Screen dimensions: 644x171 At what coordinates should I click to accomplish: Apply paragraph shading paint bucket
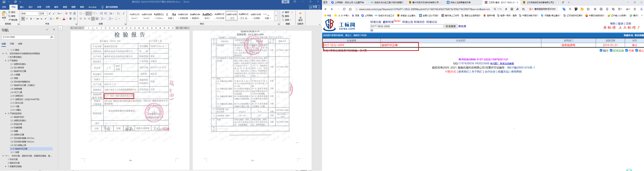click(110, 19)
